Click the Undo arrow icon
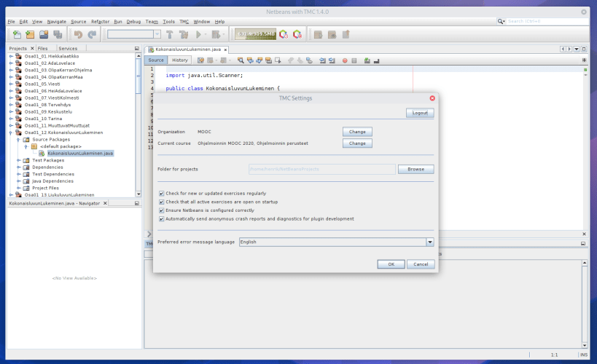Image resolution: width=597 pixels, height=364 pixels. tap(79, 35)
